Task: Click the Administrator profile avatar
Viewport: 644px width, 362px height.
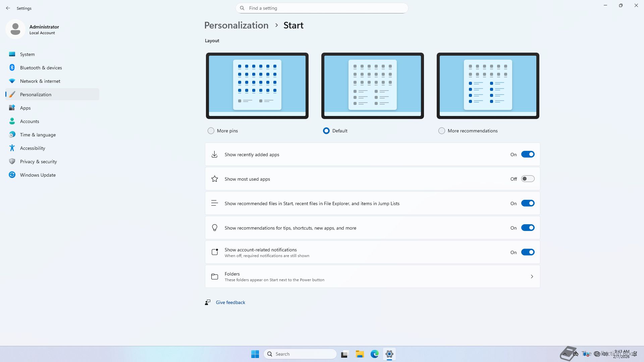Action: coord(15,29)
